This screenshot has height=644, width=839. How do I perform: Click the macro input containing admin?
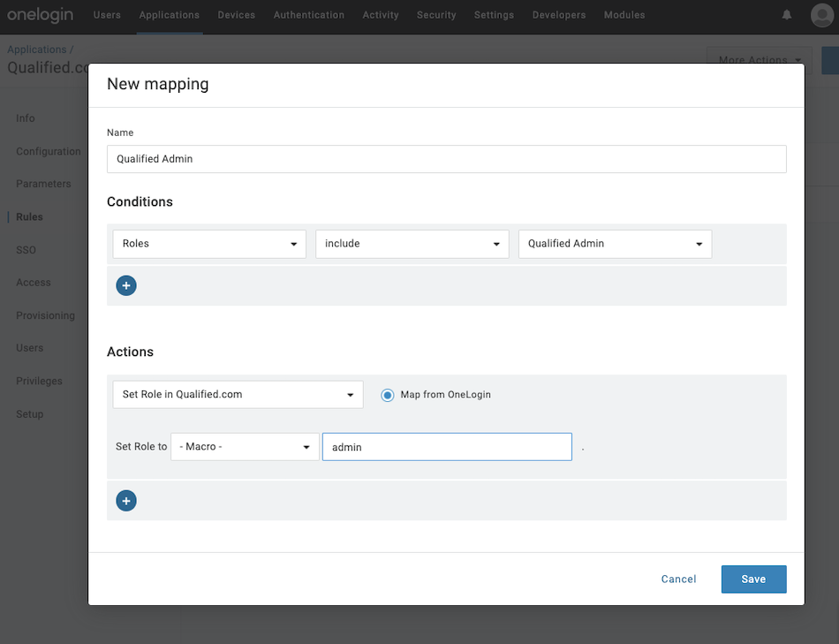(x=448, y=447)
